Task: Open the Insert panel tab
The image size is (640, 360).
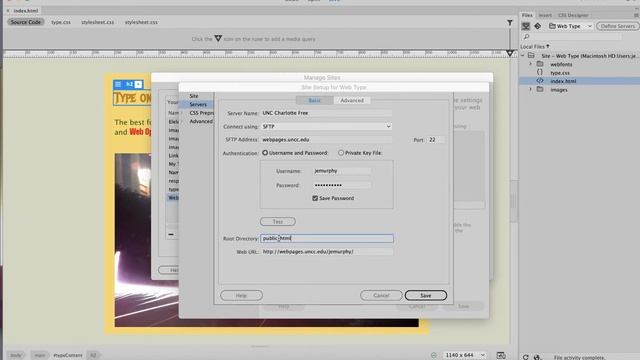Action: [x=545, y=15]
